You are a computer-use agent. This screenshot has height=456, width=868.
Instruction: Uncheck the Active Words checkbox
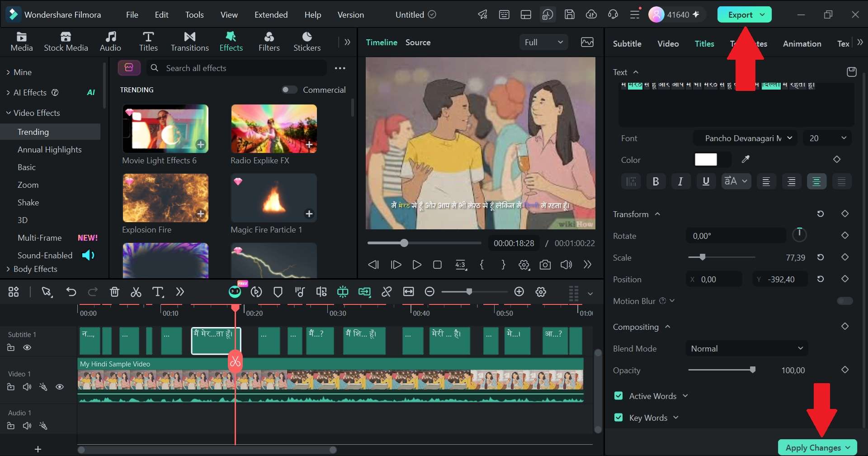pos(619,396)
